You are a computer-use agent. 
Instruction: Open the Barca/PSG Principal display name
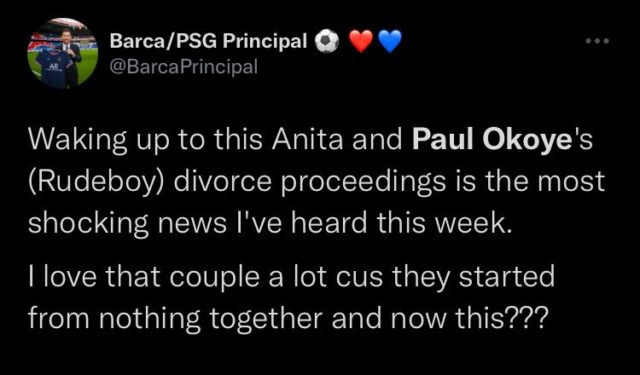click(209, 41)
